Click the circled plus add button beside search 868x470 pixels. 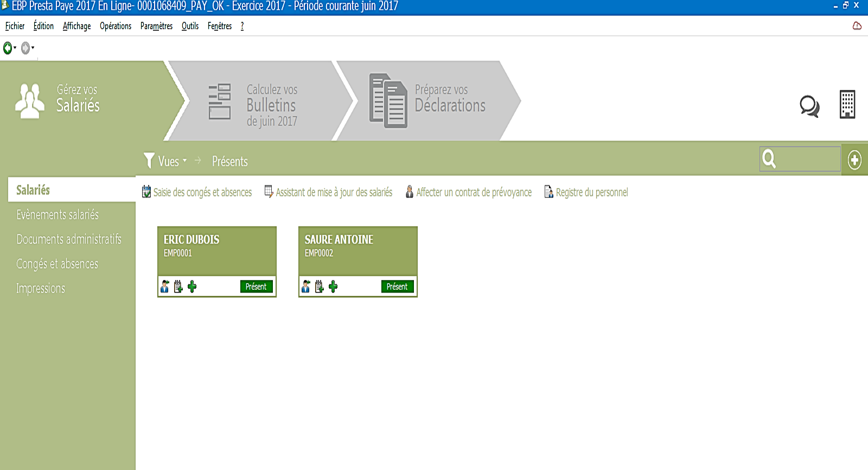(854, 160)
